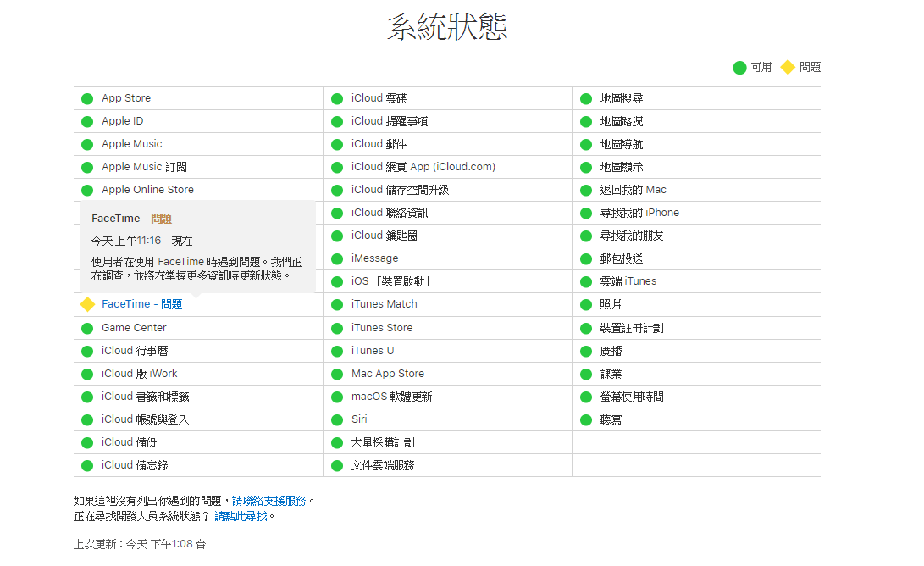Click green dot next to 聽寫
The image size is (924, 566).
click(x=586, y=419)
